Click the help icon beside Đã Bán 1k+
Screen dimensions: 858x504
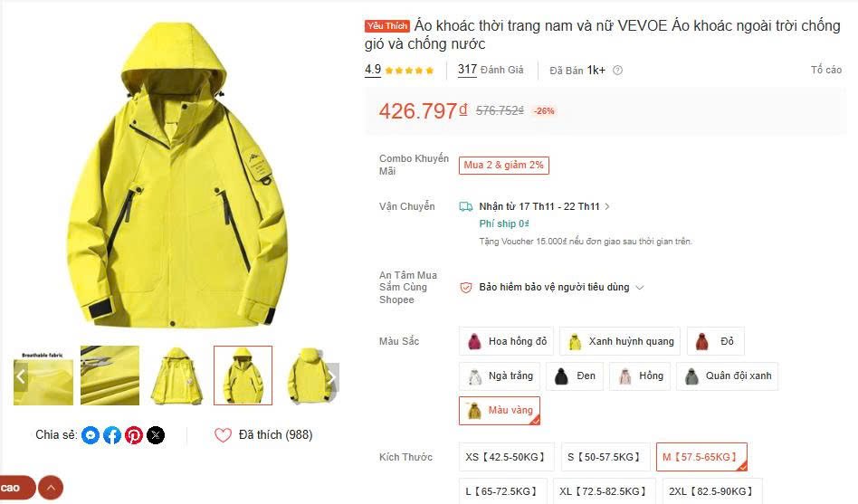618,70
